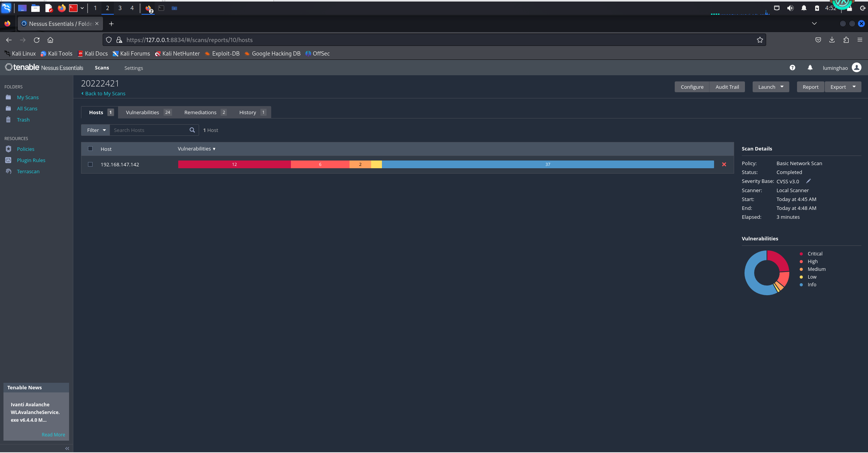
Task: Bookmark the page with the star icon
Action: (760, 40)
